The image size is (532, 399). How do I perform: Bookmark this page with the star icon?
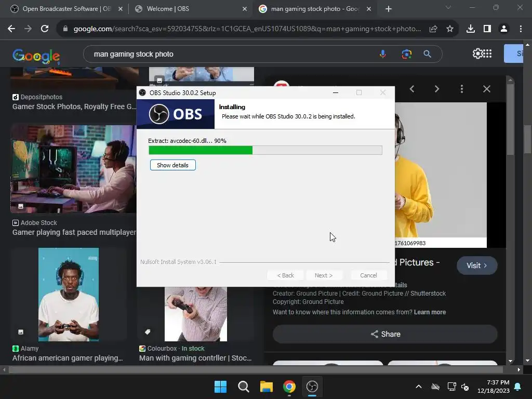point(450,29)
